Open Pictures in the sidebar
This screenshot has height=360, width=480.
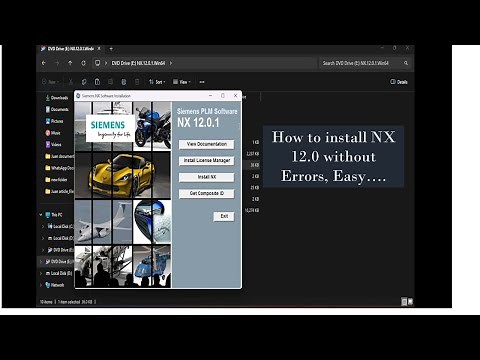54,121
